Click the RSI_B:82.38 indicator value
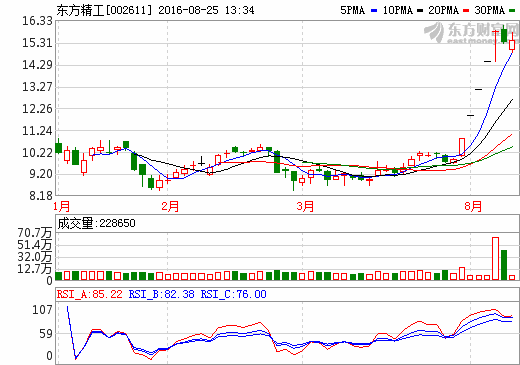The width and height of the screenshot is (520, 365). (161, 294)
